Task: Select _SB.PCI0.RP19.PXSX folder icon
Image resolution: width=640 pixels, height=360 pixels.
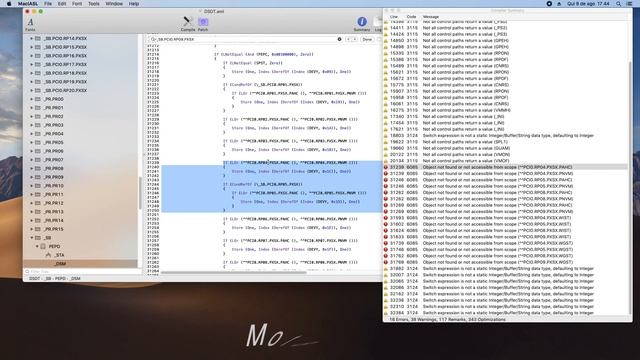Action: point(38,82)
